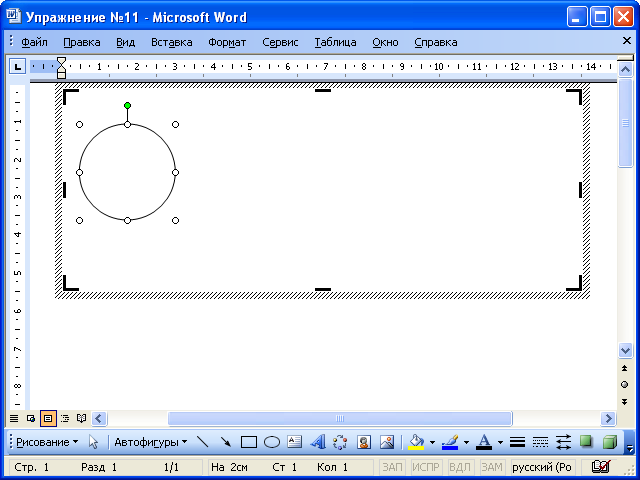Click horizontal scrollbar right arrow
The image size is (640, 480).
pyautogui.click(x=609, y=418)
